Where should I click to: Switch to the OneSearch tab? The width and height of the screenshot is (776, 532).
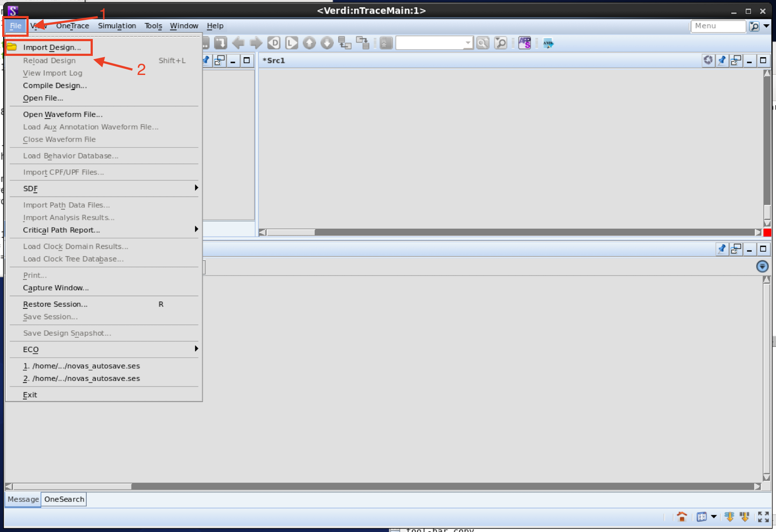click(x=63, y=499)
